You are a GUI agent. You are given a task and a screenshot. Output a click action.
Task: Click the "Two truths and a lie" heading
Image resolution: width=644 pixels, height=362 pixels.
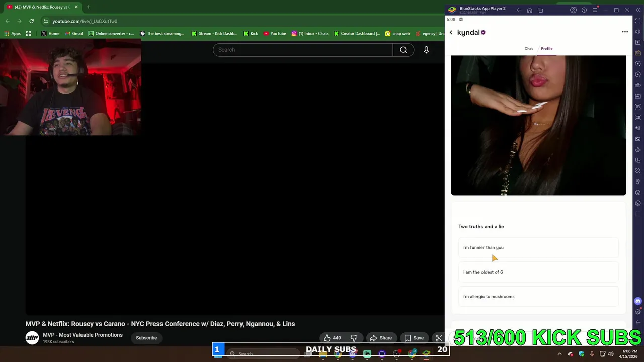481,227
